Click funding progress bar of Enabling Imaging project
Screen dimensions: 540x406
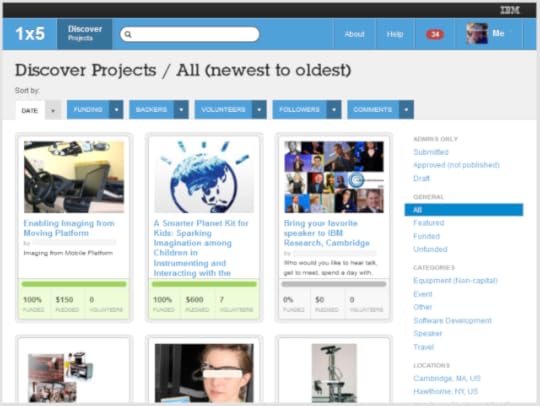click(74, 284)
